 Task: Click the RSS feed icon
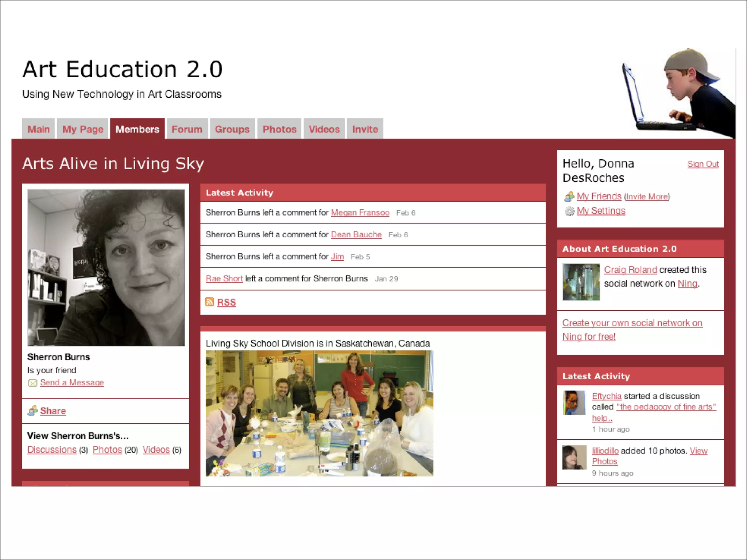click(x=209, y=302)
